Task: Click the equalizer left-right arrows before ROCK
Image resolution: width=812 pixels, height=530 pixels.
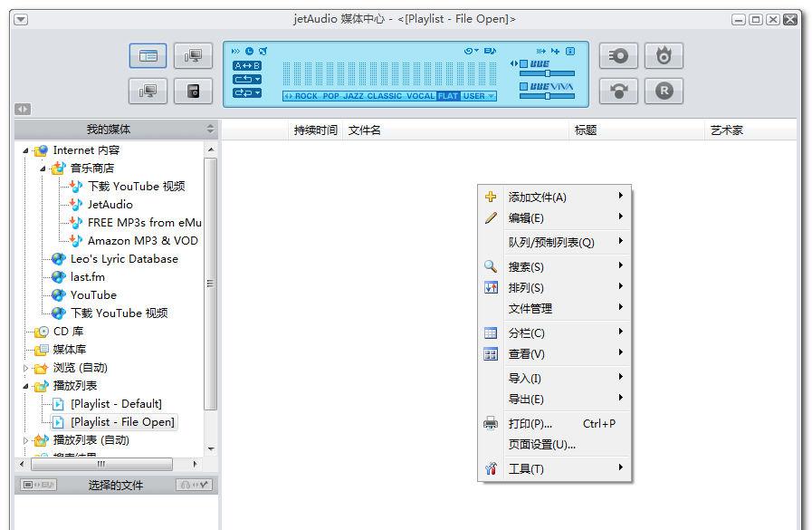Action: click(x=289, y=96)
